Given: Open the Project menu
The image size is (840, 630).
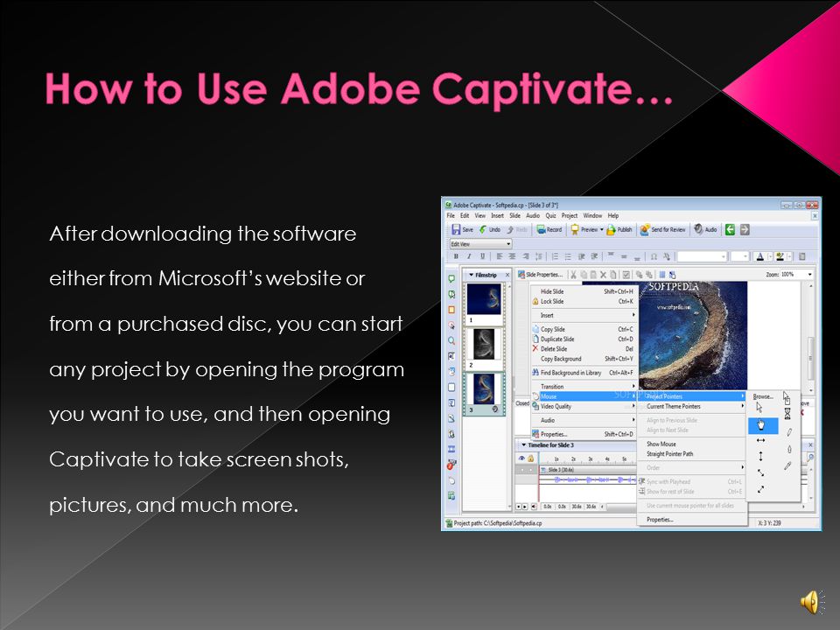Looking at the screenshot, I should (570, 215).
